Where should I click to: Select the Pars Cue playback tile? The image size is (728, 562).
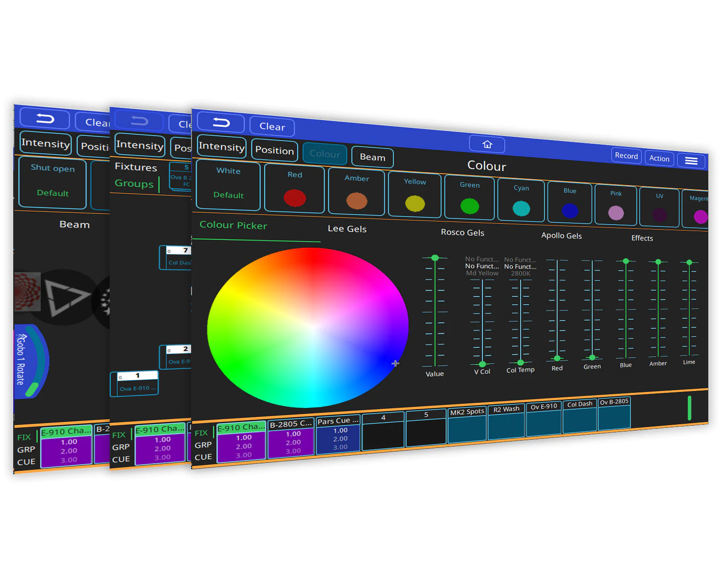click(339, 435)
